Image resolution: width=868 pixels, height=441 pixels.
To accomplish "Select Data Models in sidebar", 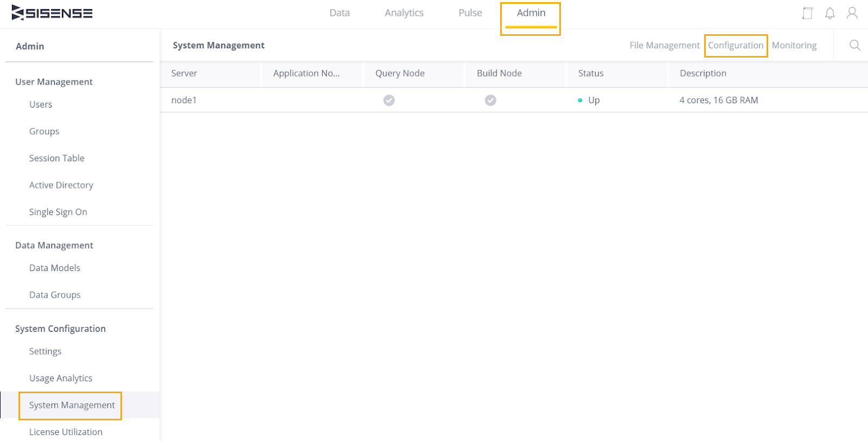I will (x=54, y=268).
